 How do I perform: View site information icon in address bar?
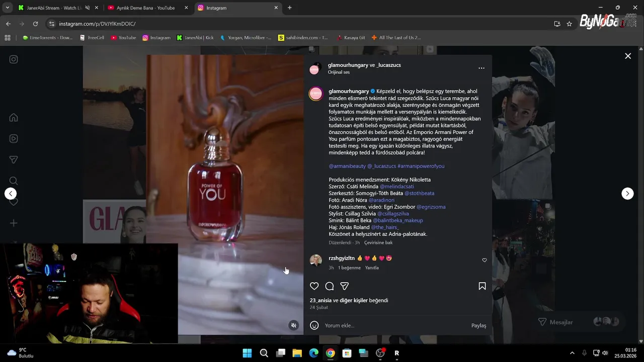click(x=51, y=24)
